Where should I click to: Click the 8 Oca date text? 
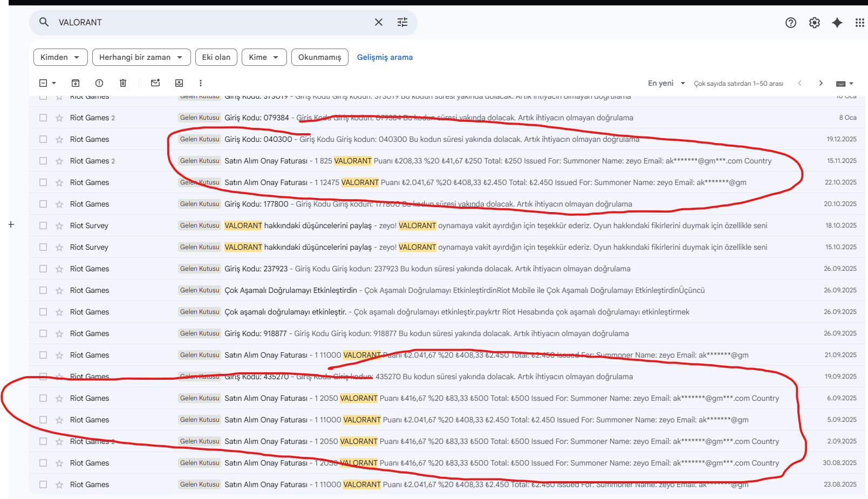pyautogui.click(x=848, y=118)
